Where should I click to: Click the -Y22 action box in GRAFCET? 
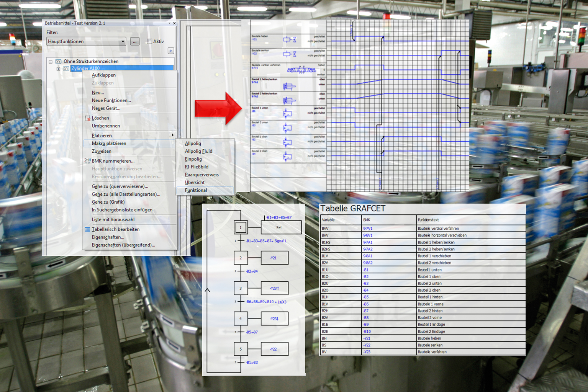274,349
